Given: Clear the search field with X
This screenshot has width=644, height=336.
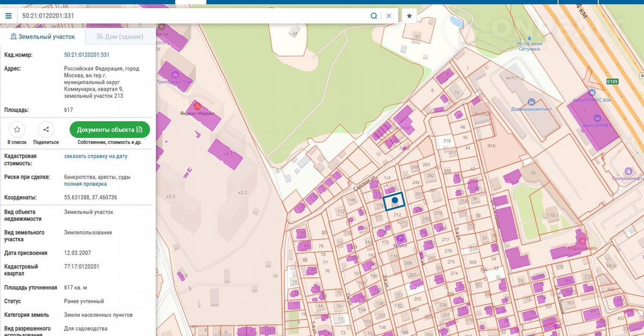Looking at the screenshot, I should coord(389,16).
